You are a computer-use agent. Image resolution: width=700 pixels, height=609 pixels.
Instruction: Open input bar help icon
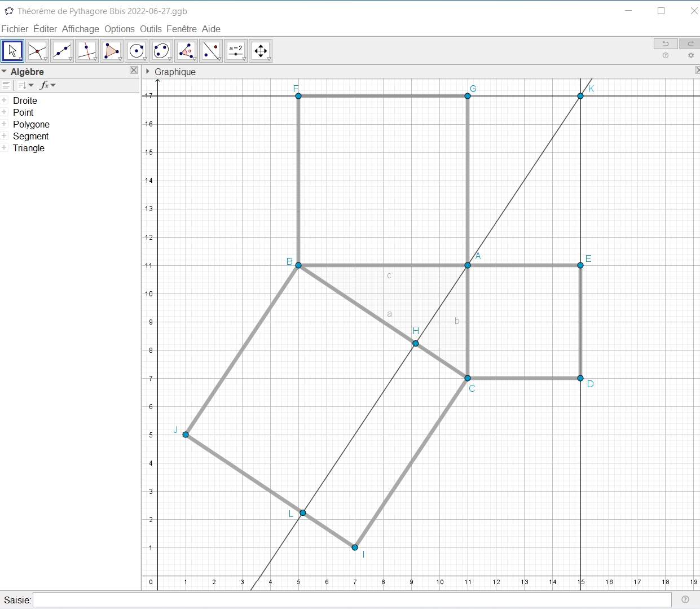[x=685, y=599]
